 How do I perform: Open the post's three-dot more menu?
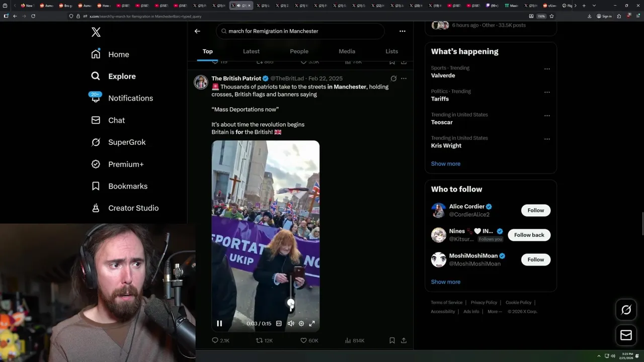[404, 78]
